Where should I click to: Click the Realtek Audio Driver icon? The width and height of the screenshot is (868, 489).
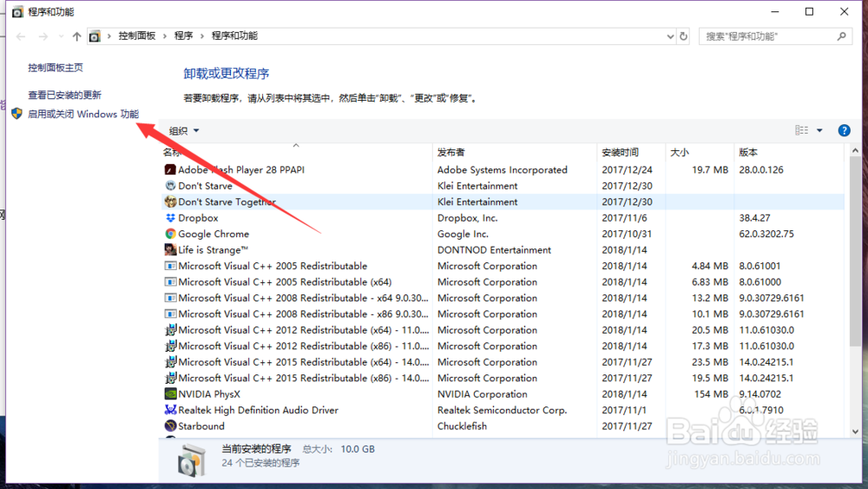click(x=170, y=410)
